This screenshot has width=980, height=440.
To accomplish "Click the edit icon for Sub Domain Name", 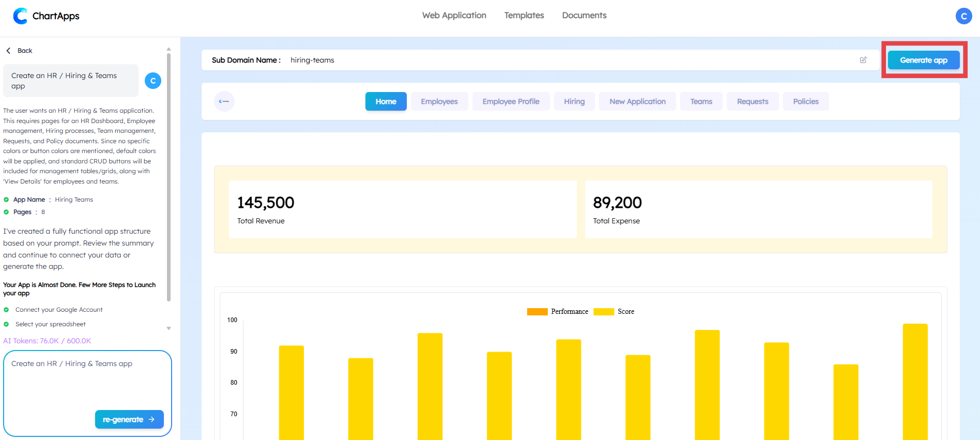I will click(x=863, y=60).
